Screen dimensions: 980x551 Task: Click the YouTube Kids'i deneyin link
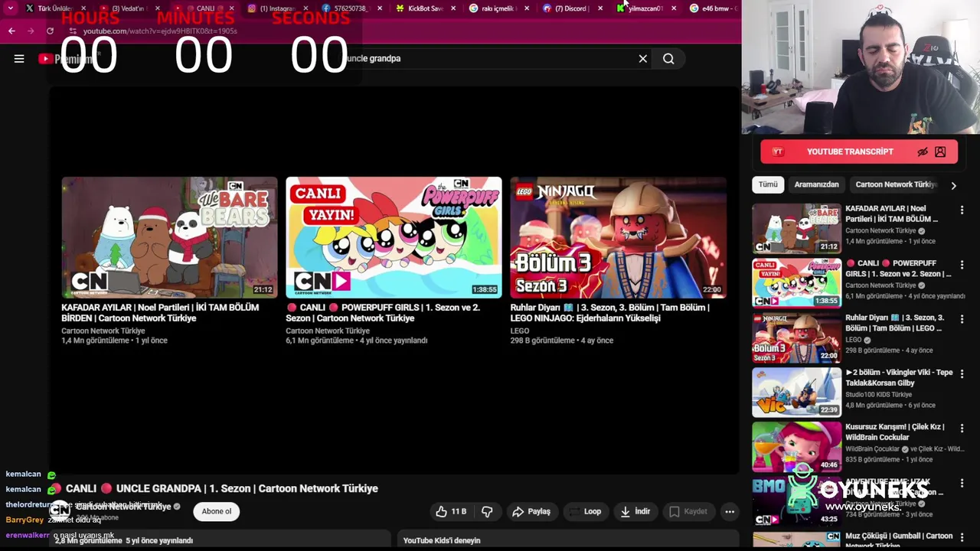[442, 540]
